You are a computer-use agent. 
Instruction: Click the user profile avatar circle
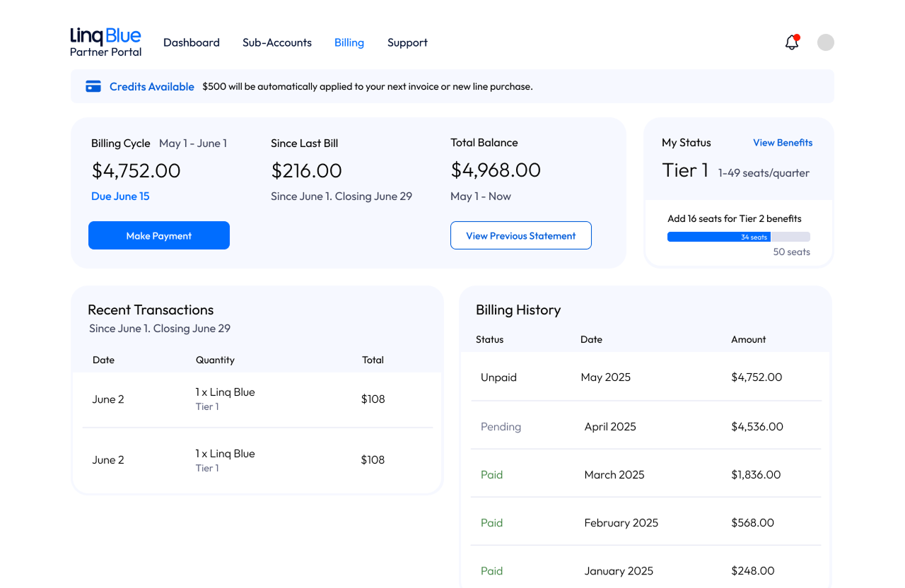coord(826,42)
